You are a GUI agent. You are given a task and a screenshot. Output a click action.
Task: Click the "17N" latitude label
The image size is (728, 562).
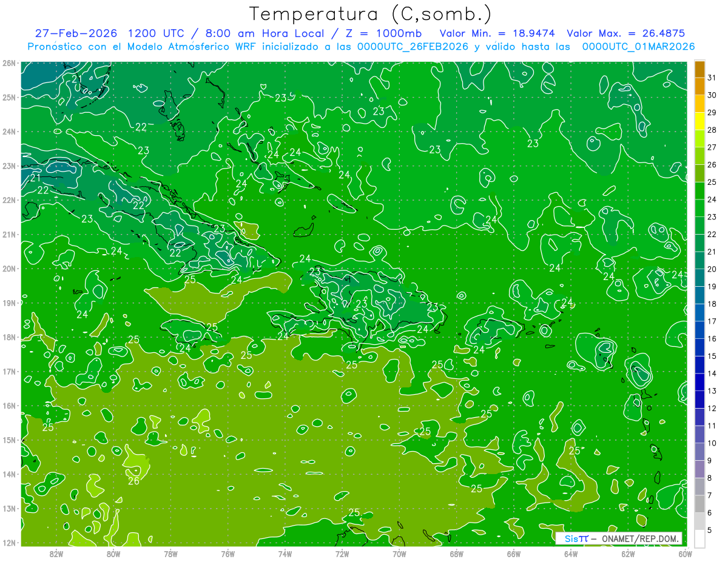[8, 371]
